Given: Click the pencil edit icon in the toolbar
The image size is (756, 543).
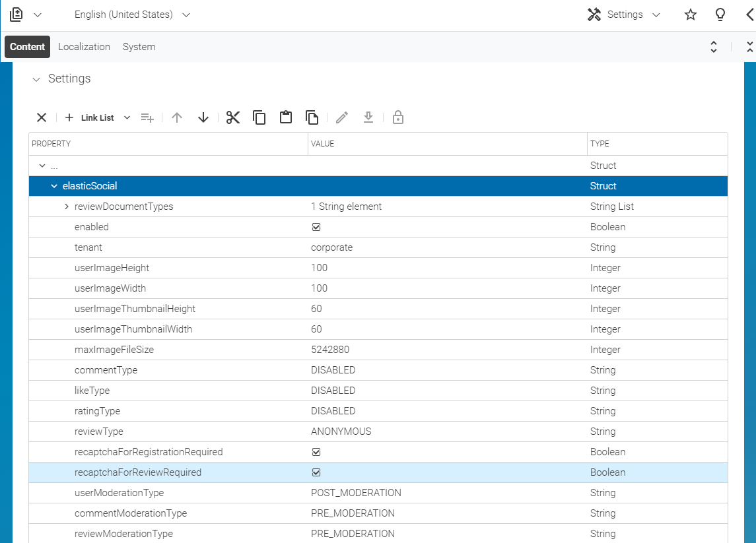Looking at the screenshot, I should (341, 117).
